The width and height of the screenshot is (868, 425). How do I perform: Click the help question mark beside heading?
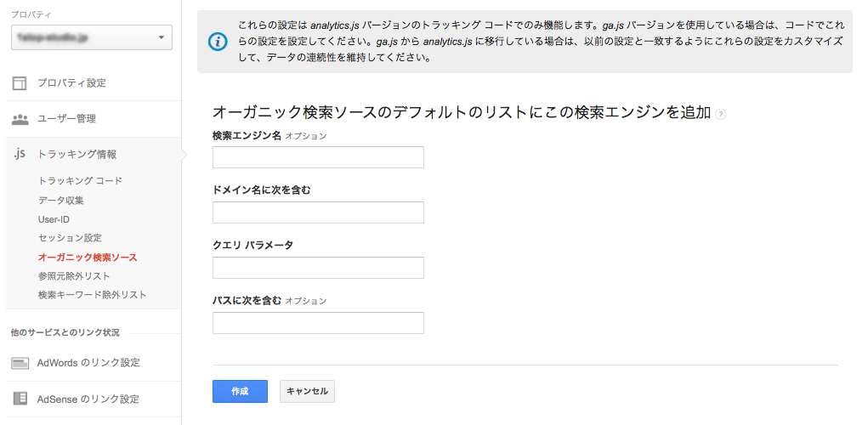720,114
